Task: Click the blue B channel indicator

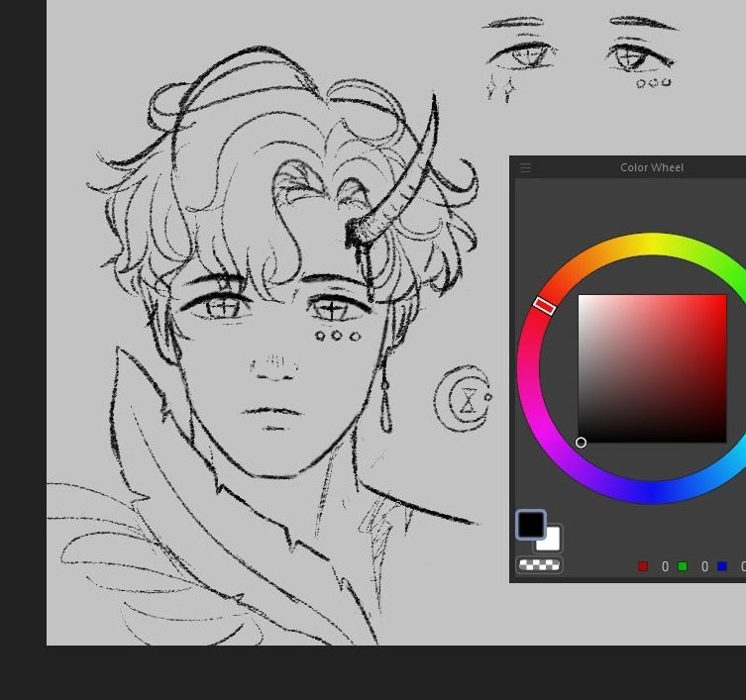Action: 722,566
